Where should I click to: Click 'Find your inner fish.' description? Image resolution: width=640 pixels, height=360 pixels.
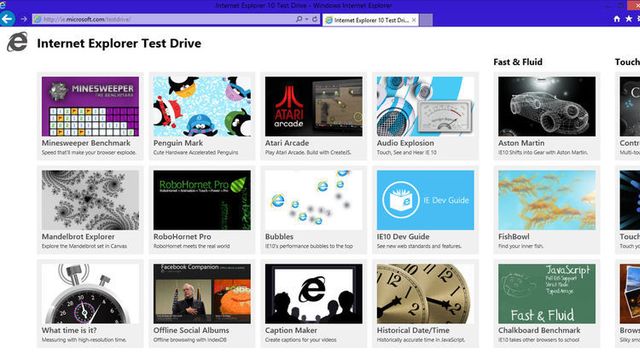point(520,246)
